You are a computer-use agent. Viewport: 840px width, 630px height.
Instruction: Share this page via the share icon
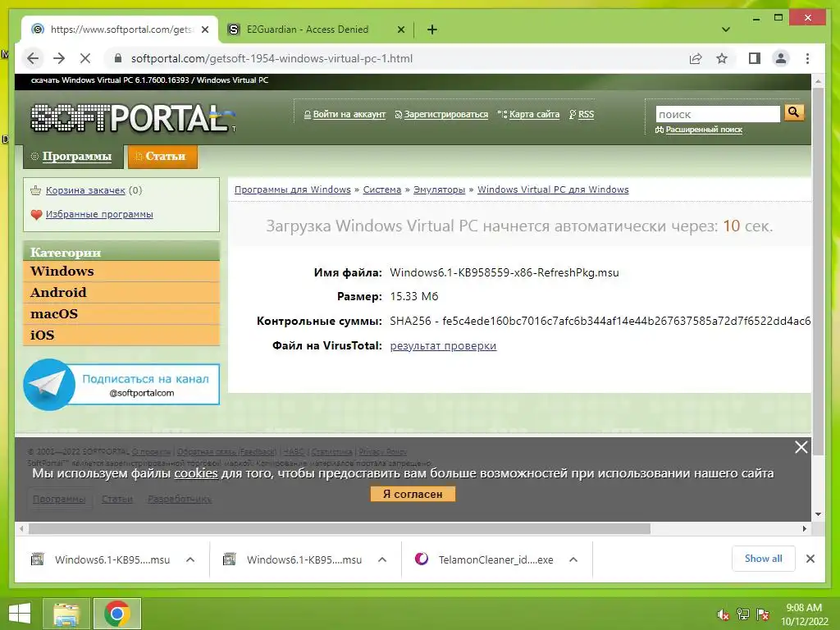pos(696,58)
